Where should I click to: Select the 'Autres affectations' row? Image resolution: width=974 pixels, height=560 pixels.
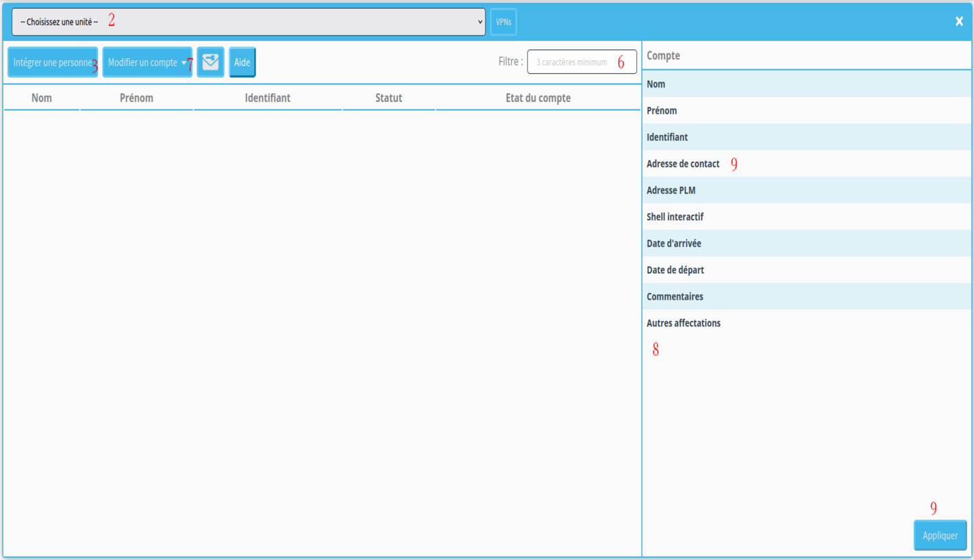683,323
